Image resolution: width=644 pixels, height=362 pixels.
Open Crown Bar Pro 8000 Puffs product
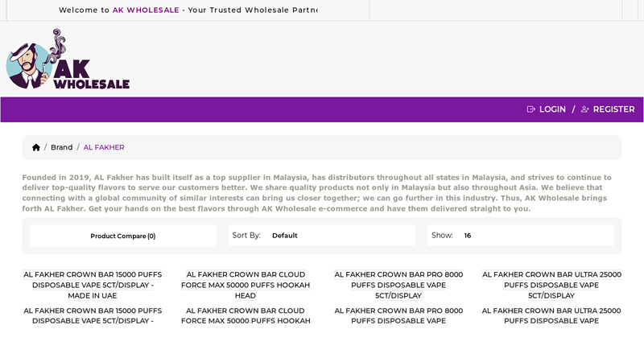pyautogui.click(x=398, y=285)
